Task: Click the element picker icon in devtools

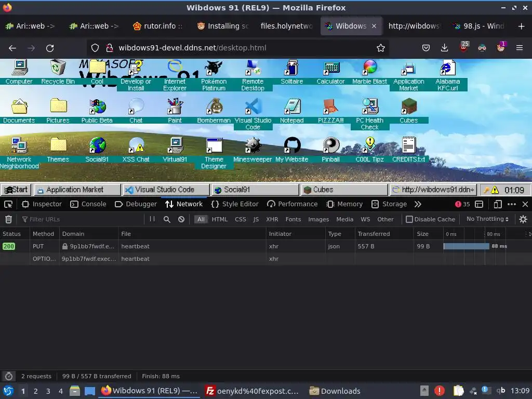Action: [x=8, y=204]
